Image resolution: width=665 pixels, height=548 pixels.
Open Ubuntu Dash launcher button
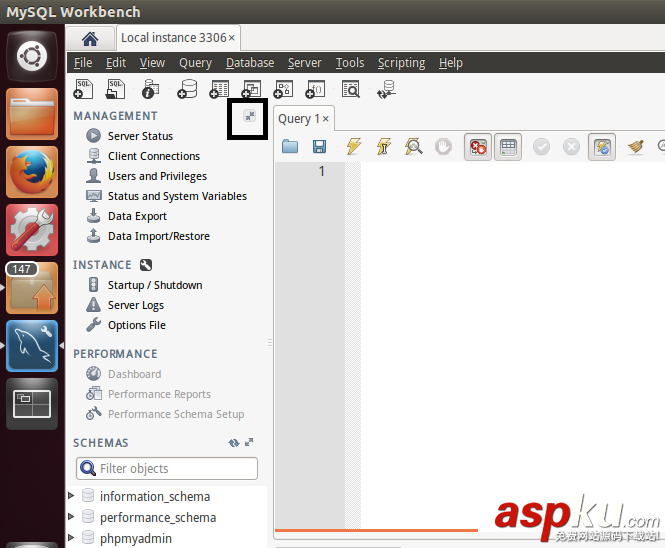[x=32, y=56]
